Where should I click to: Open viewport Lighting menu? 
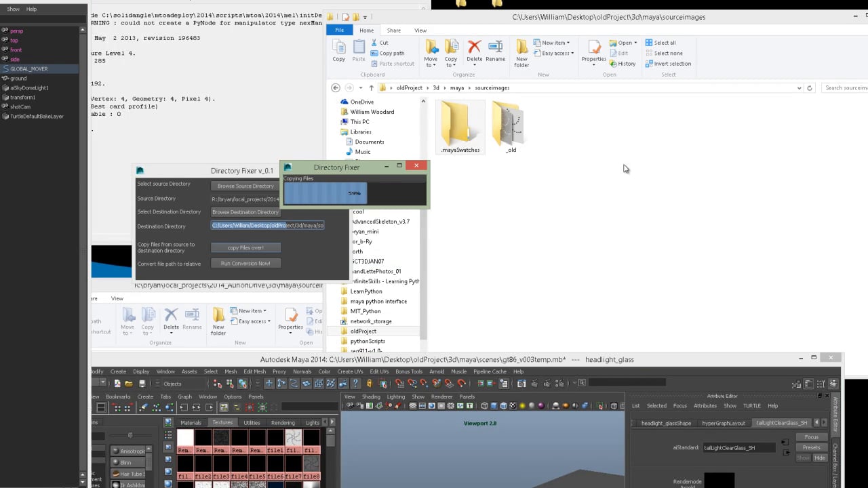[395, 396]
